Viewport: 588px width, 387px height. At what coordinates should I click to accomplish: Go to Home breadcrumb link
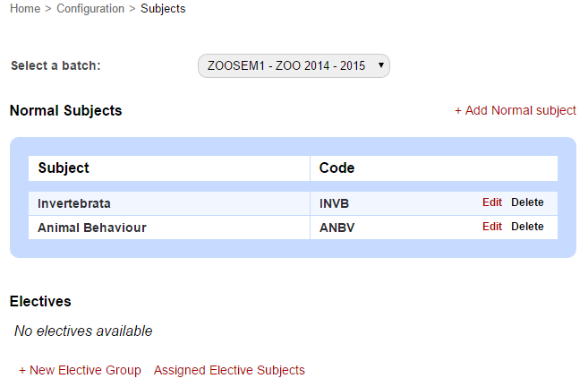point(25,9)
